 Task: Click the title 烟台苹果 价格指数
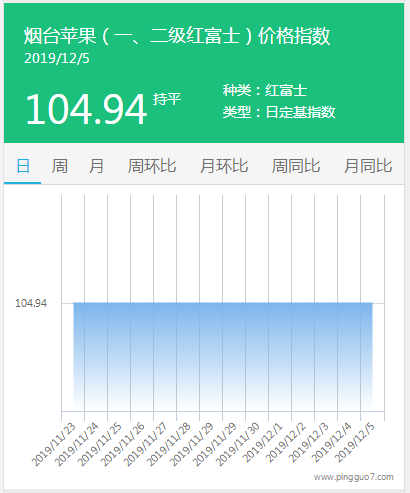[177, 36]
